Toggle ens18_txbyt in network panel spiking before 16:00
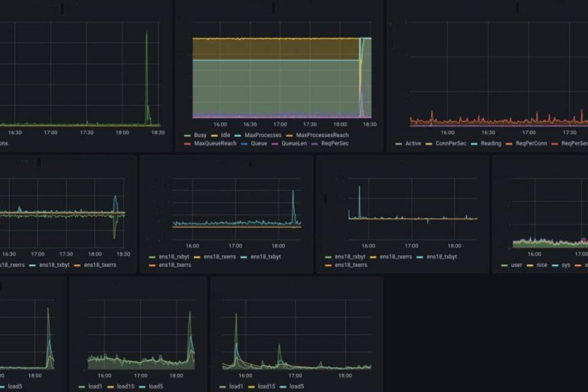The width and height of the screenshot is (588, 392). pyautogui.click(x=442, y=257)
